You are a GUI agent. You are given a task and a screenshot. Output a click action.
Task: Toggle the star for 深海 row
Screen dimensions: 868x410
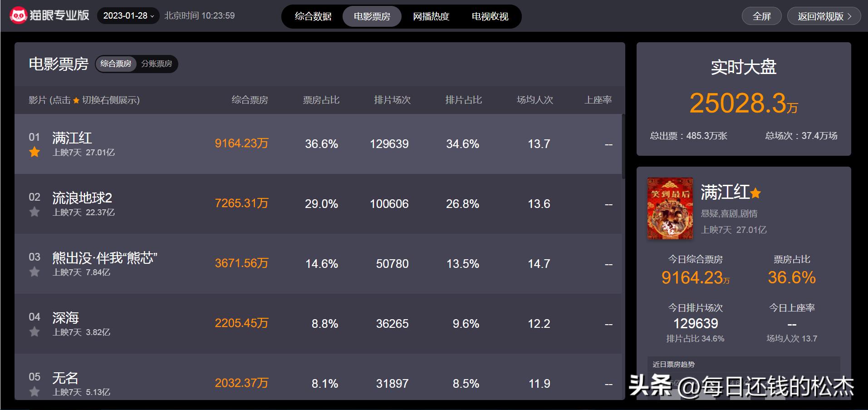[34, 332]
